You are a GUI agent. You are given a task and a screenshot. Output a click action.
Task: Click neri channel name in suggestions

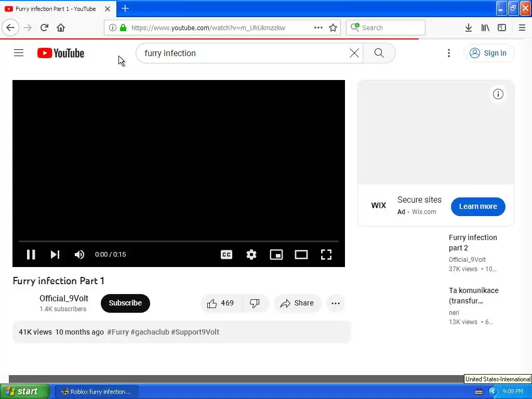coord(454,312)
